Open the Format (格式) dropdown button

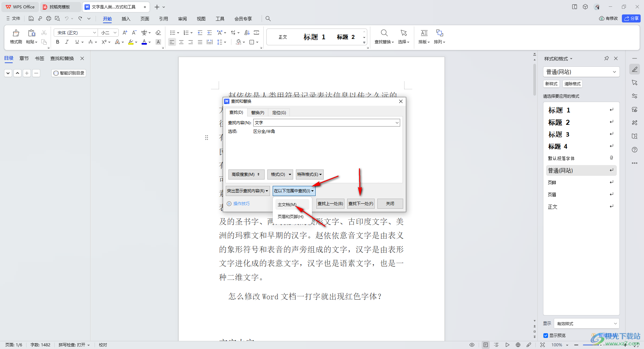280,174
